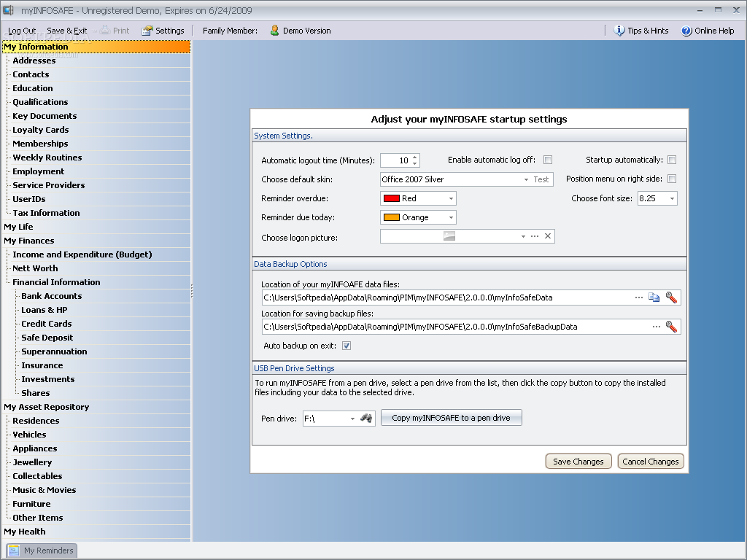Click the myINFOSAFE title bar app icon
Screen dimensions: 747x560
pyautogui.click(x=8, y=10)
